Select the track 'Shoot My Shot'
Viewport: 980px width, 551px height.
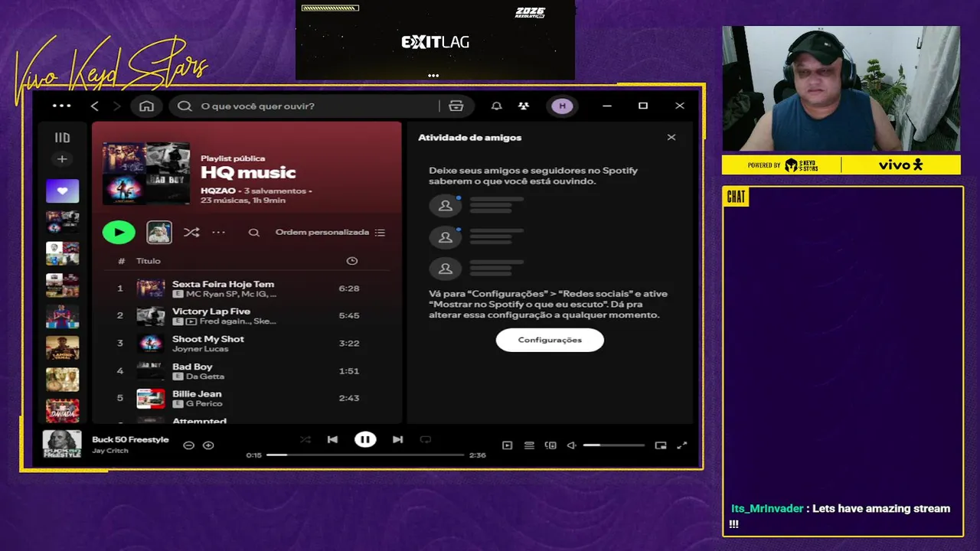click(245, 343)
